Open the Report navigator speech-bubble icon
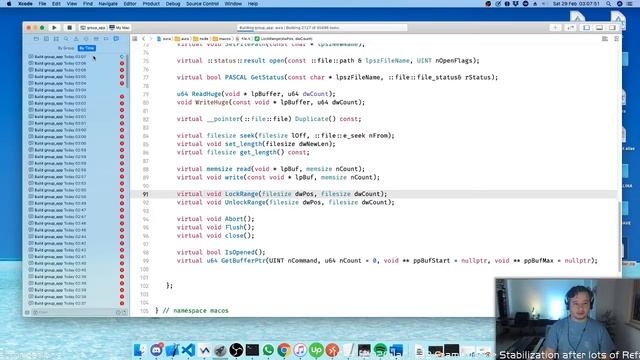 click(x=116, y=39)
